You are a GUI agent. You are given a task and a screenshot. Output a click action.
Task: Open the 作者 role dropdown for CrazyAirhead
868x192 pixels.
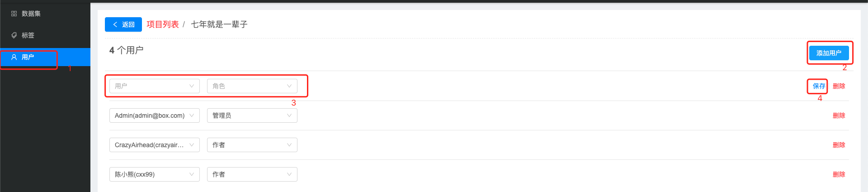point(252,145)
